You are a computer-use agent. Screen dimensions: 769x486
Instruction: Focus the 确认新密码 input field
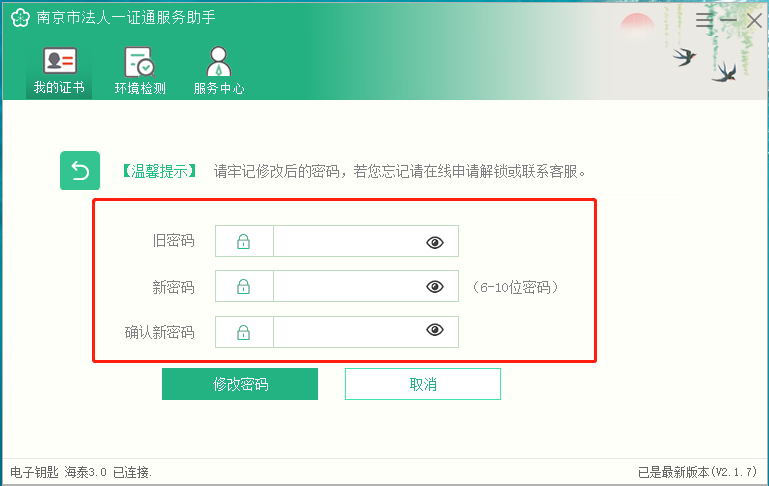pyautogui.click(x=349, y=332)
